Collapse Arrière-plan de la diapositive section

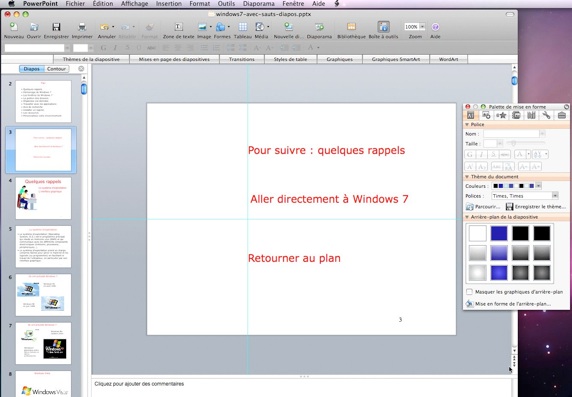click(467, 217)
